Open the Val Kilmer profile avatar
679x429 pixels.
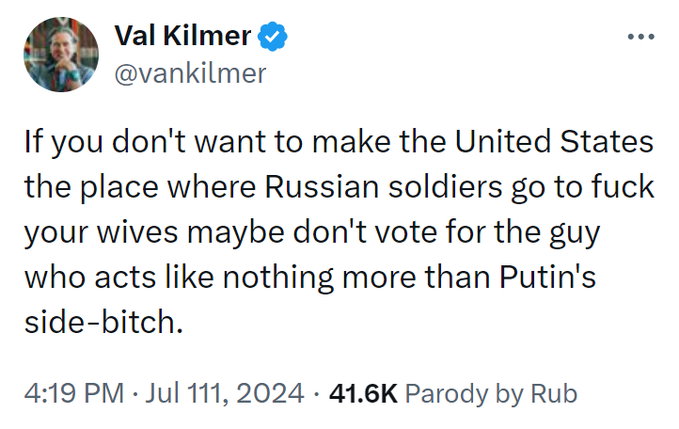point(56,56)
